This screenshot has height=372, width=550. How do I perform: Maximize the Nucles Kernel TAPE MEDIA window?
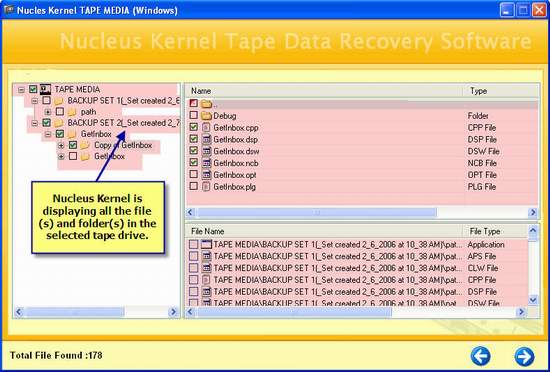coord(523,10)
